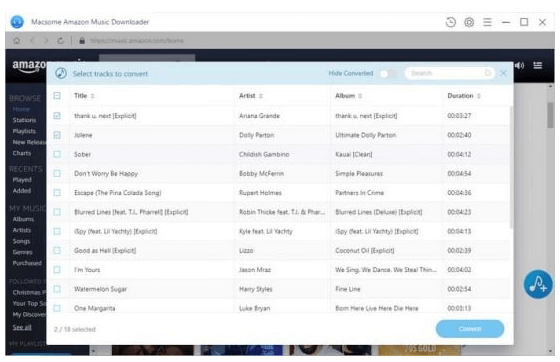560x362 pixels.
Task: Open Added under Recents
Action: (x=22, y=191)
